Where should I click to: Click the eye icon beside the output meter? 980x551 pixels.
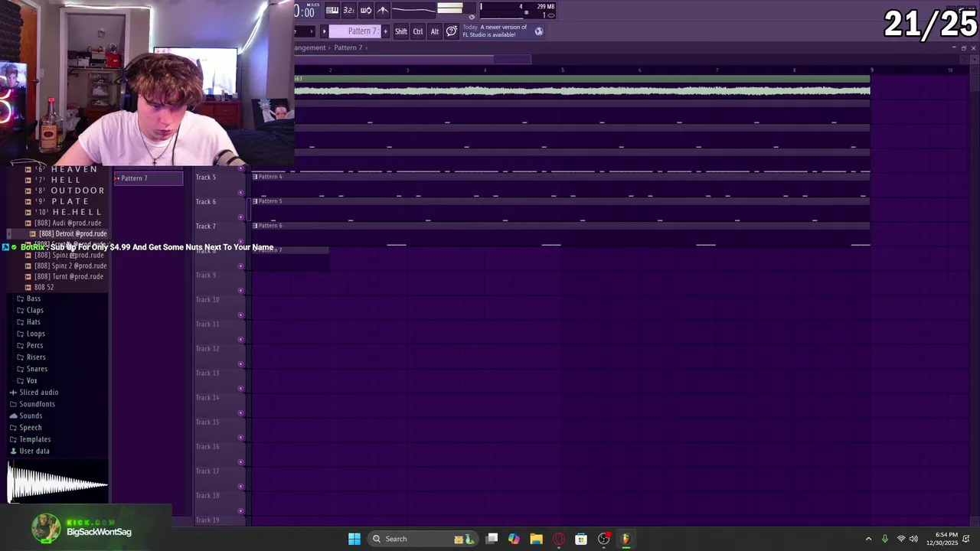(x=472, y=16)
